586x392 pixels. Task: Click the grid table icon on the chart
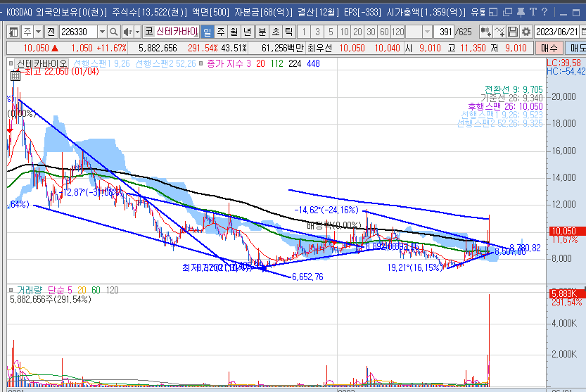coord(15,76)
